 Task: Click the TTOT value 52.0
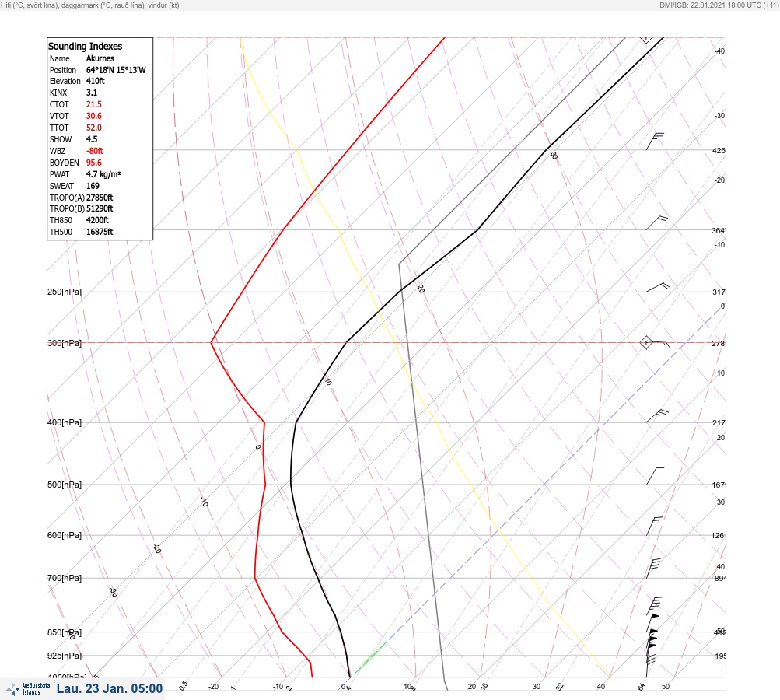click(x=93, y=128)
